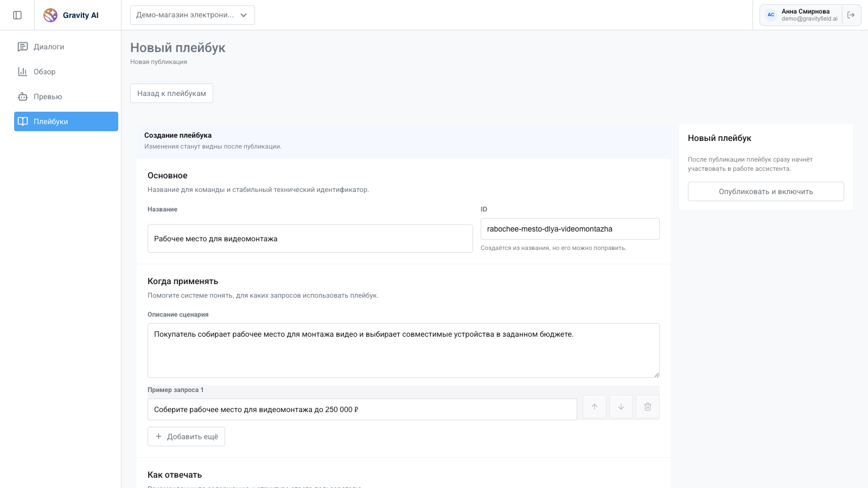Click the Пример запроса 1 field
This screenshot has height=488, width=868.
(362, 409)
